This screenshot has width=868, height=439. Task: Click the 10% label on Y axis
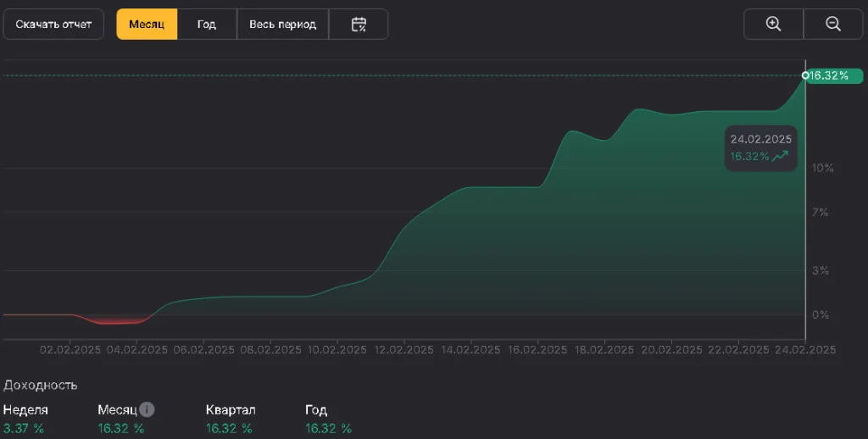[822, 168]
